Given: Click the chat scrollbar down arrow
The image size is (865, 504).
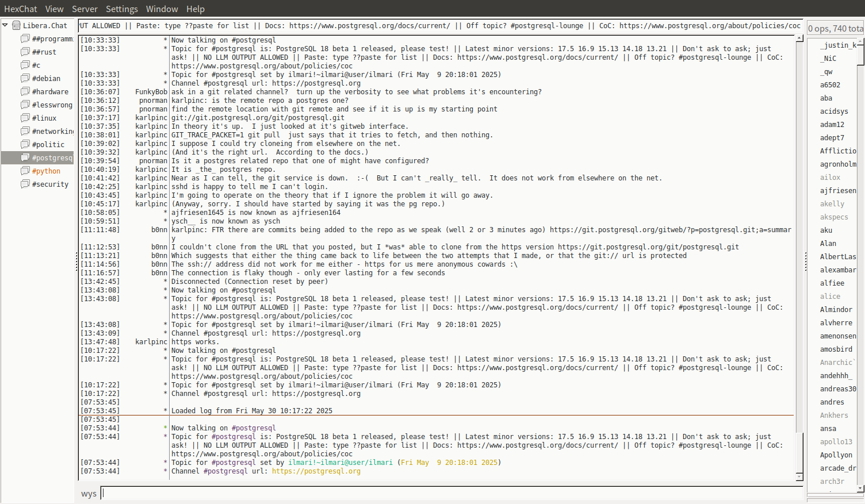Looking at the screenshot, I should click(x=799, y=477).
